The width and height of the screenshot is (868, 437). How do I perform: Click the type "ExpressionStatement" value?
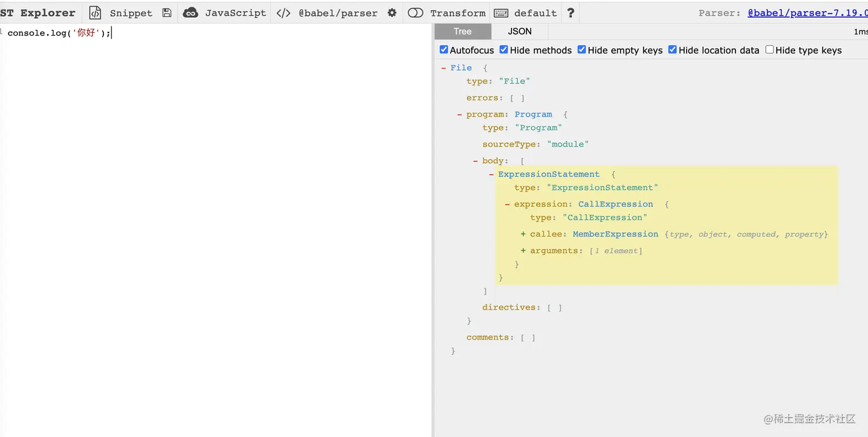click(603, 187)
